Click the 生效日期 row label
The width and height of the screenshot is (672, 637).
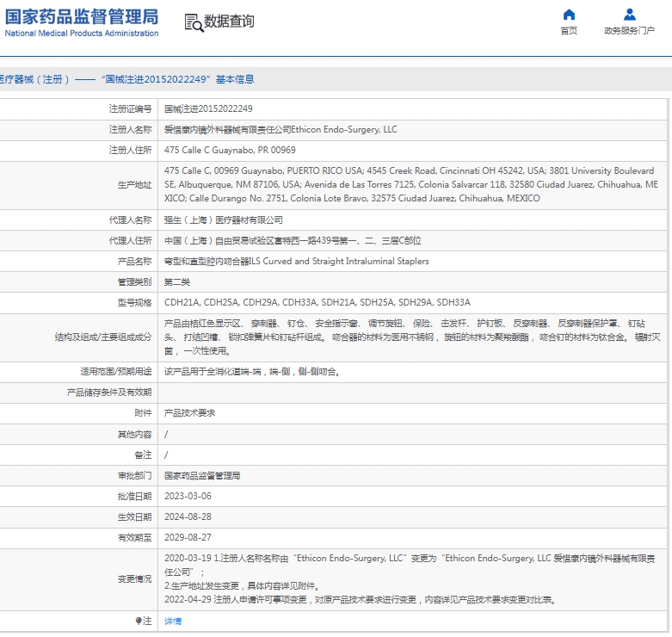click(x=134, y=516)
